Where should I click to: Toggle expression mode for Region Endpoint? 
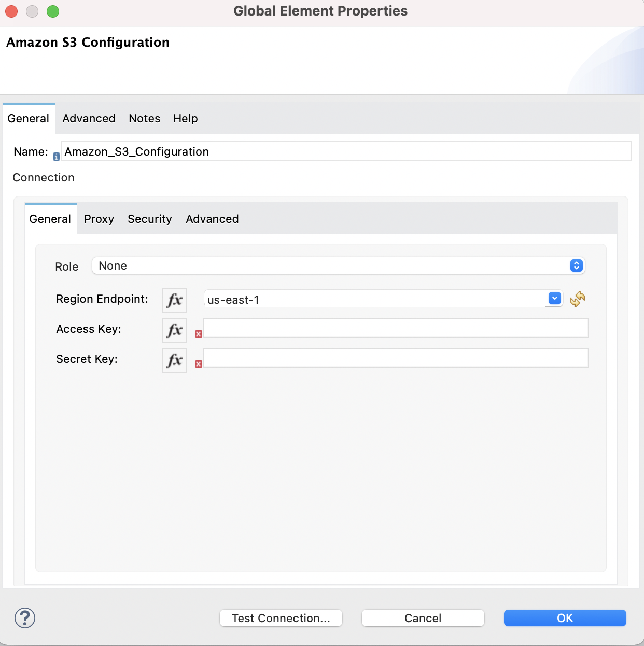pyautogui.click(x=174, y=301)
